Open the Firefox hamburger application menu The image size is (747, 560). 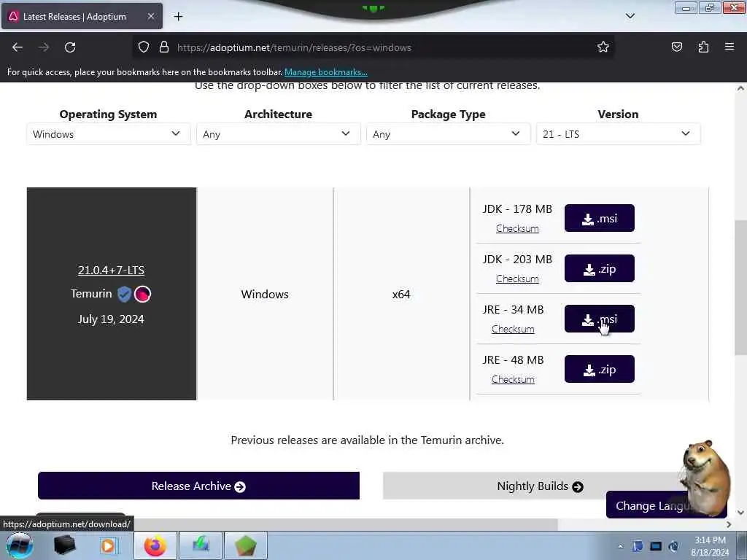[729, 47]
